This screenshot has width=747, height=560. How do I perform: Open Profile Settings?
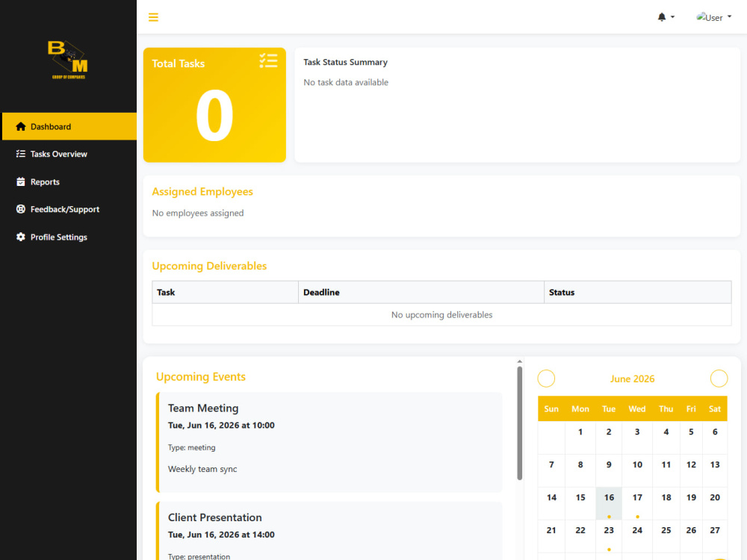(x=69, y=237)
